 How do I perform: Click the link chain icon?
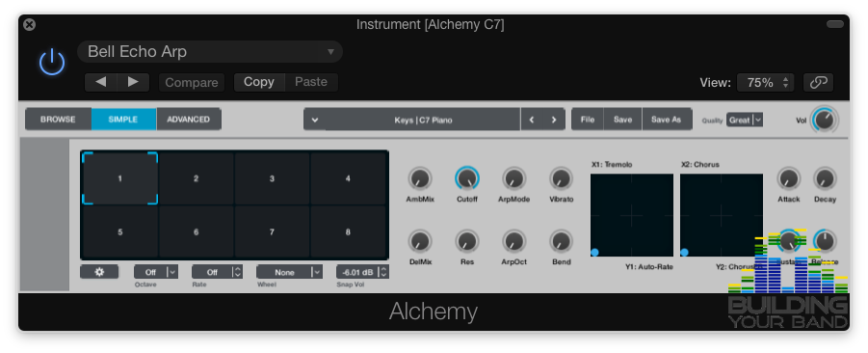coord(818,83)
